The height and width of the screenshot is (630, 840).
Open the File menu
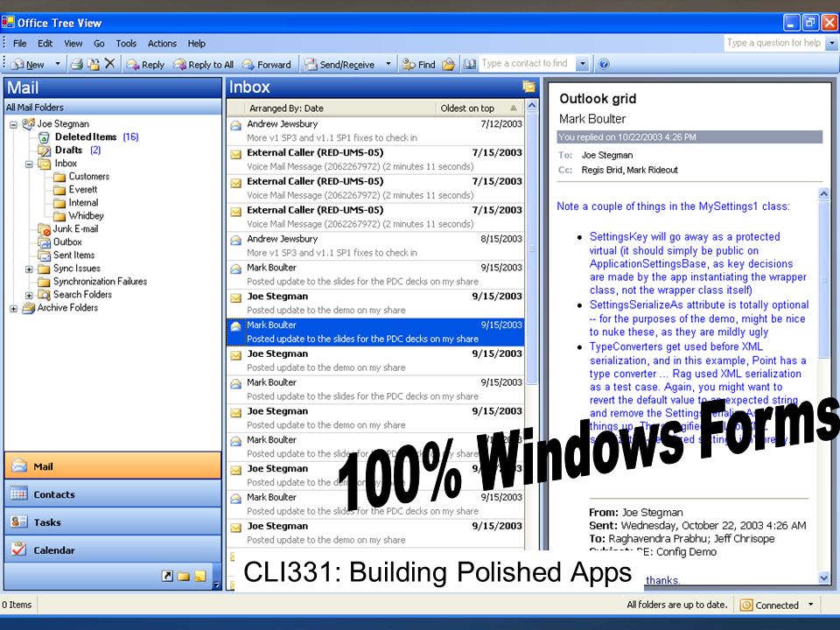20,44
